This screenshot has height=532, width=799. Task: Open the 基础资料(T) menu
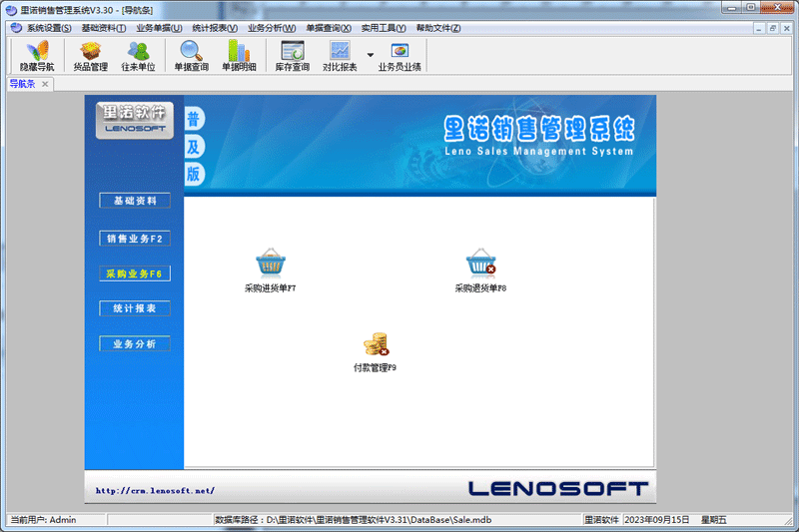[104, 28]
